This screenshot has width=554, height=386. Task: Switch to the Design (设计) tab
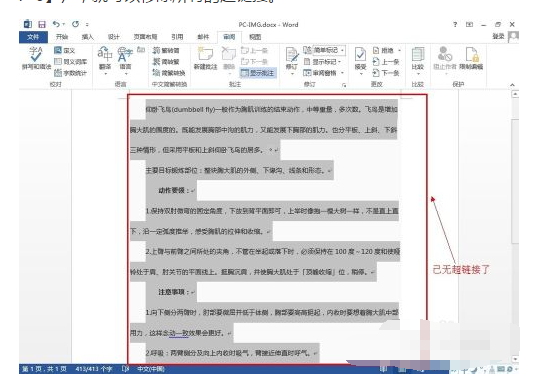pos(113,37)
